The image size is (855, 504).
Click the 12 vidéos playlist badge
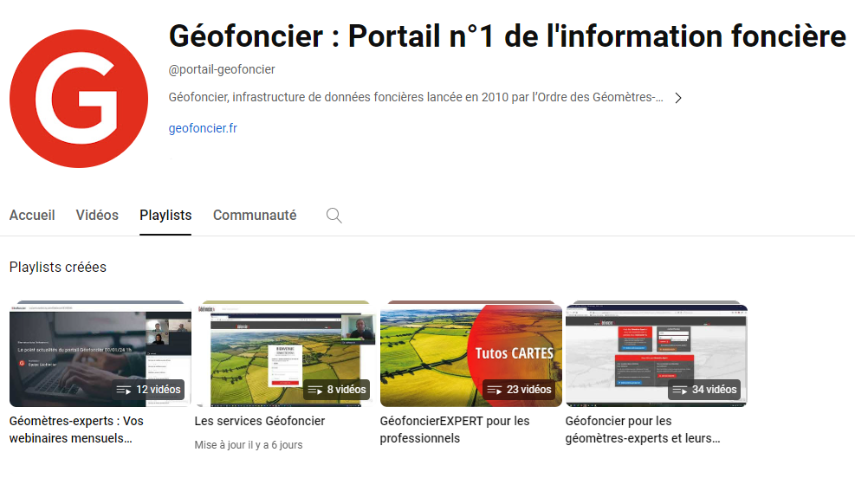tap(148, 390)
